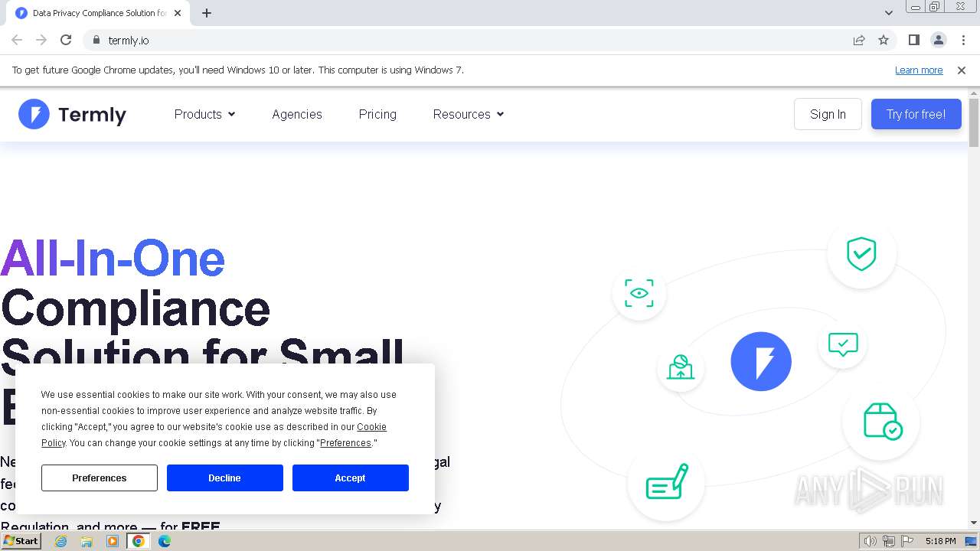Viewport: 980px width, 551px height.
Task: Close the Data Privacy Compliance tab
Action: 178,13
